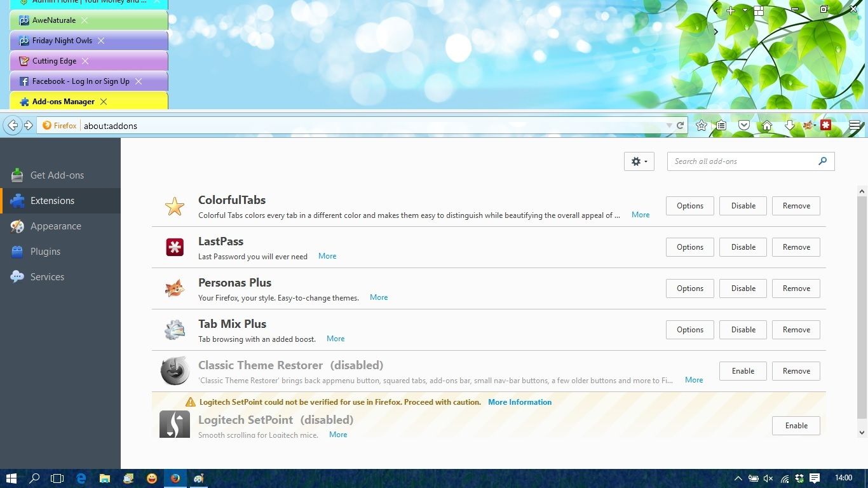
Task: Open the list-all-tabs dropdown arrow
Action: point(745,10)
